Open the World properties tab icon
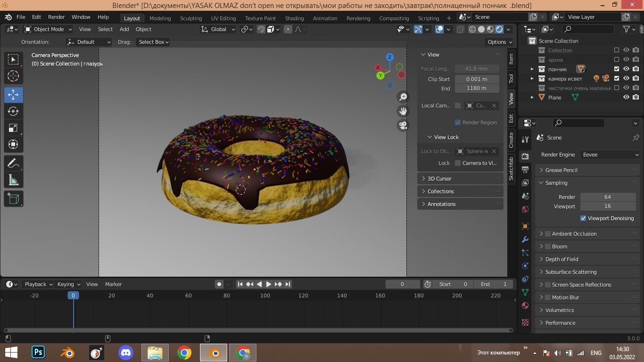The height and width of the screenshot is (362, 644). point(525,209)
